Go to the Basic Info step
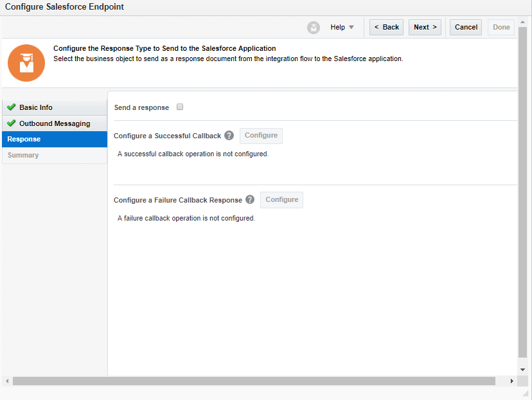 pos(55,107)
